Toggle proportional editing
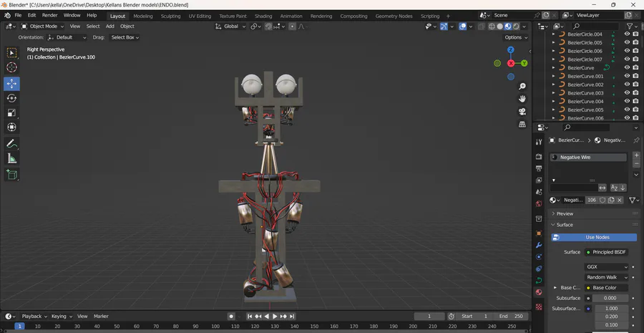 click(x=292, y=26)
